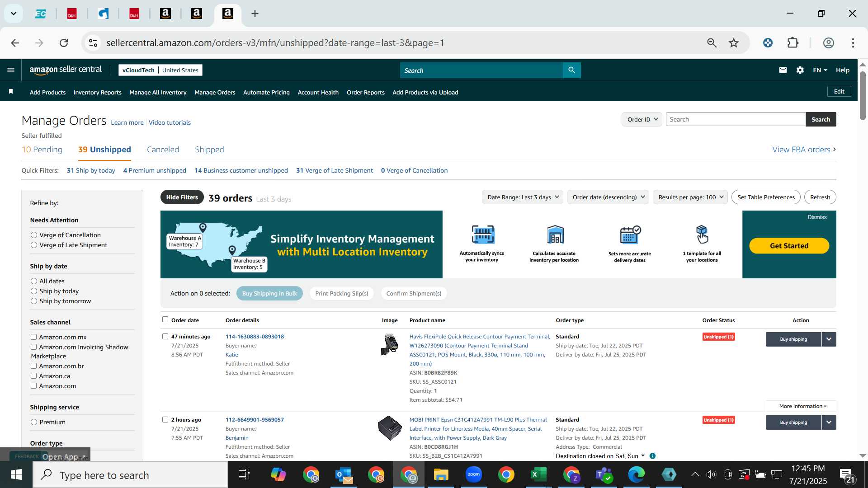Open Zoom from the taskbar

coord(474,474)
